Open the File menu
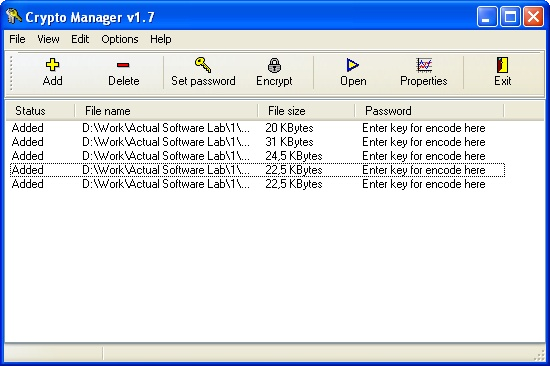 [x=17, y=39]
